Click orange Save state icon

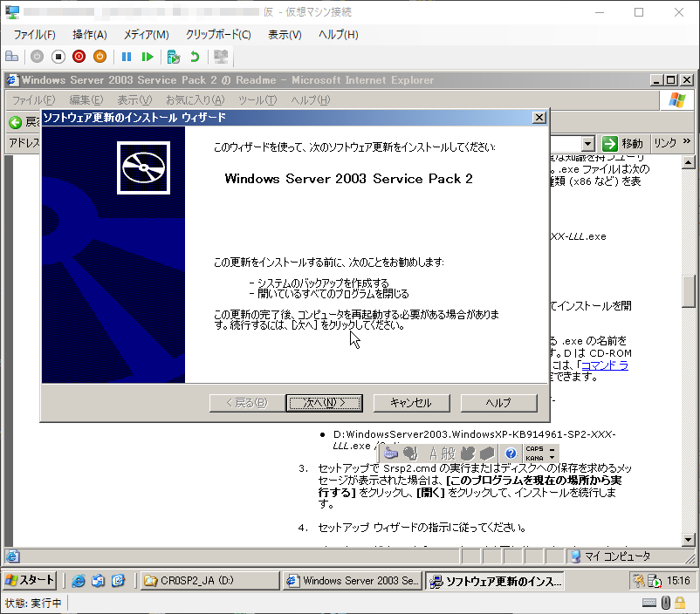point(100,57)
